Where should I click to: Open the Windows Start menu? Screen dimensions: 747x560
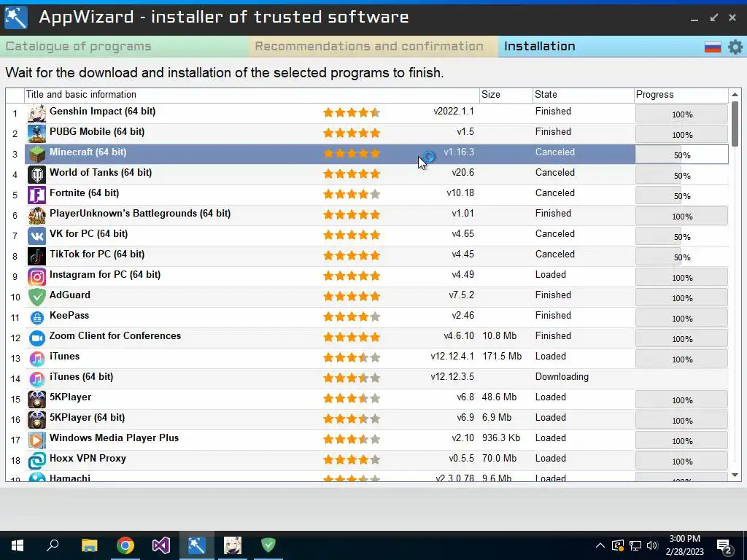(18, 545)
